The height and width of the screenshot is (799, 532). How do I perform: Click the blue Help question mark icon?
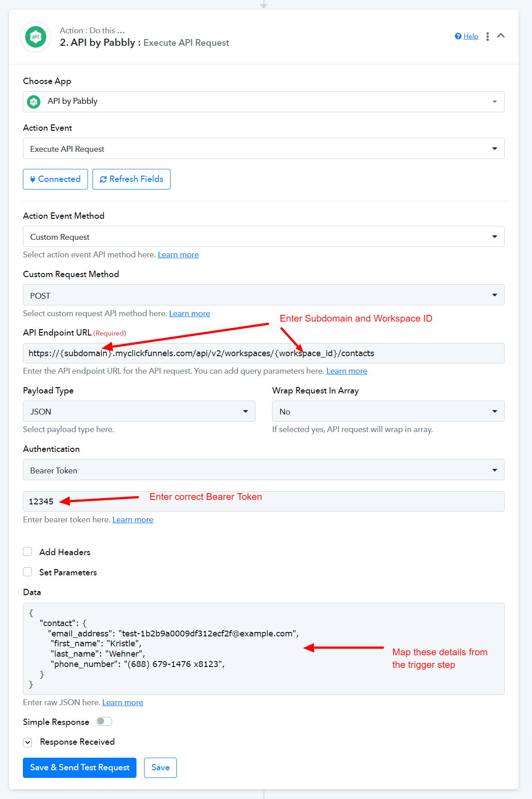[458, 36]
